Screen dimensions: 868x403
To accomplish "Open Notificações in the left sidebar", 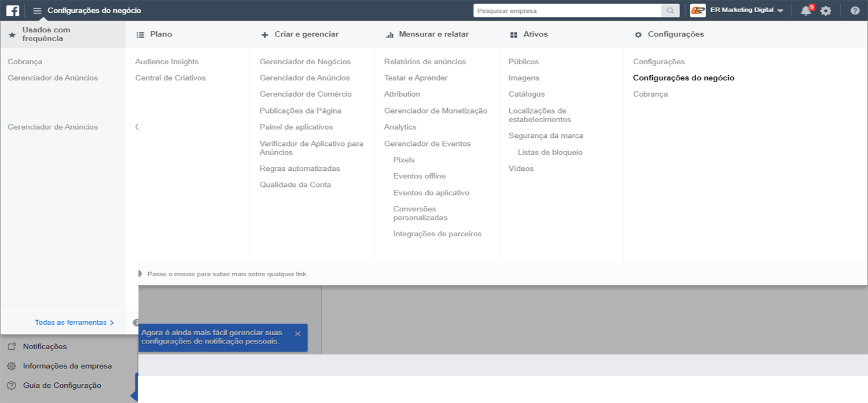I will pyautogui.click(x=45, y=346).
